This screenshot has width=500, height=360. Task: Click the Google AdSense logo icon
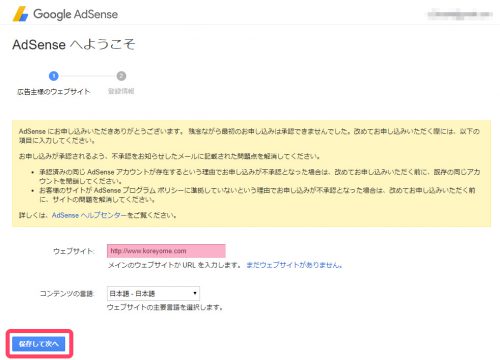pyautogui.click(x=20, y=14)
